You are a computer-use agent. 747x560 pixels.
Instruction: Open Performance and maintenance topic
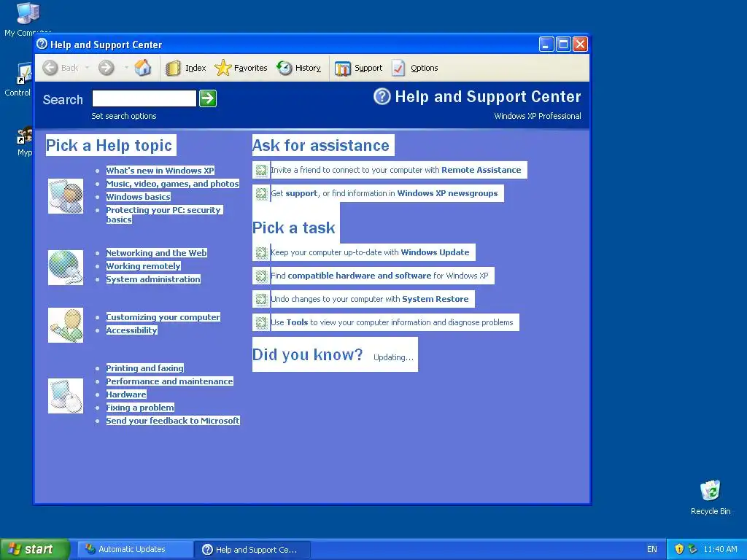[x=169, y=381]
